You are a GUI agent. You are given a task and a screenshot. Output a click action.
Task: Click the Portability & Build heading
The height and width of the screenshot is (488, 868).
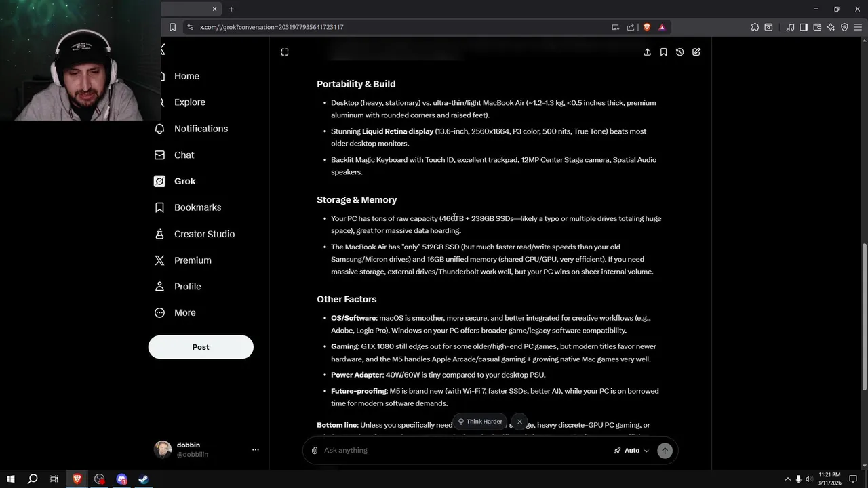(x=356, y=84)
